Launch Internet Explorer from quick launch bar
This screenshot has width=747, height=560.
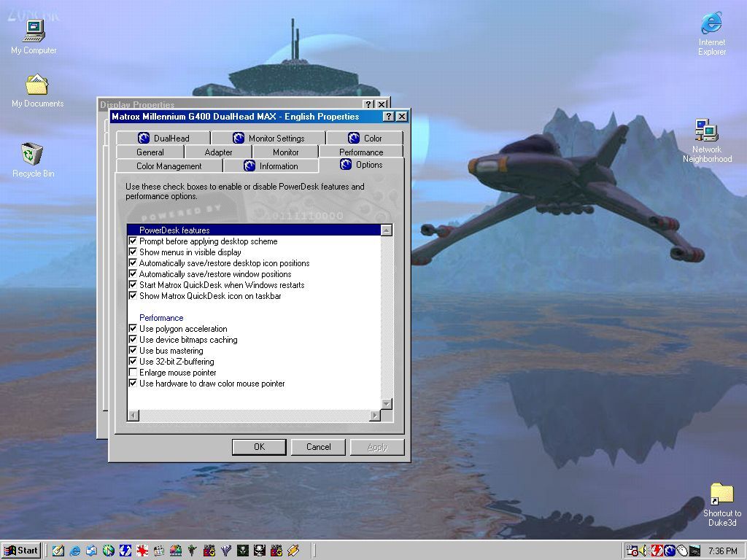pyautogui.click(x=74, y=551)
